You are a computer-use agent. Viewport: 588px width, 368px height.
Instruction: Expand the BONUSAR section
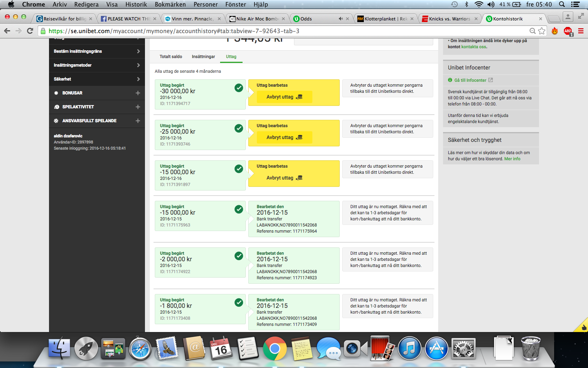(97, 93)
